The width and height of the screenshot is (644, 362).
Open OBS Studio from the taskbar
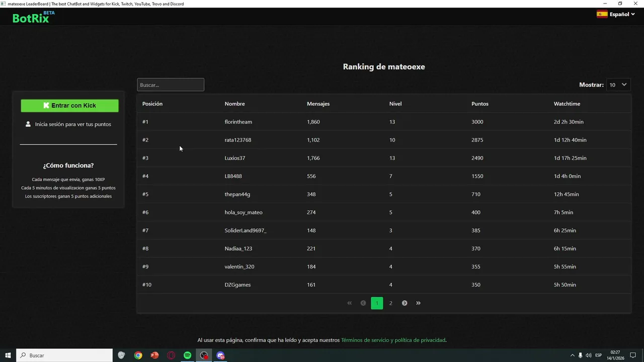pyautogui.click(x=204, y=355)
